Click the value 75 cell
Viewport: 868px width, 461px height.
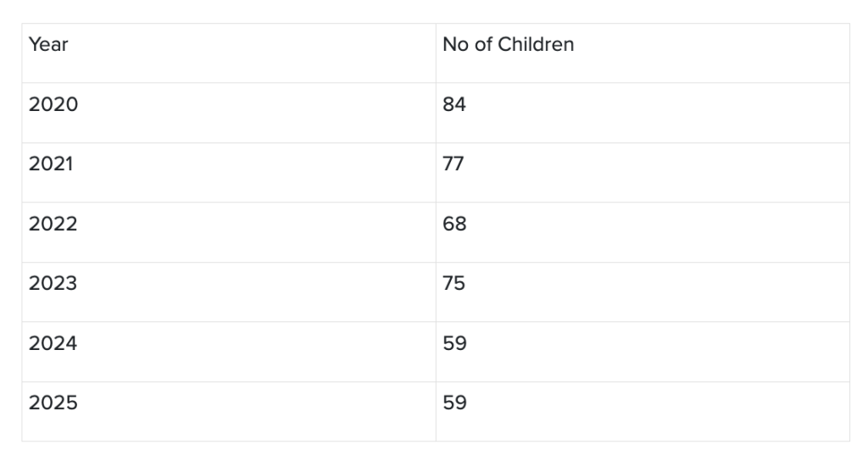[x=643, y=292]
